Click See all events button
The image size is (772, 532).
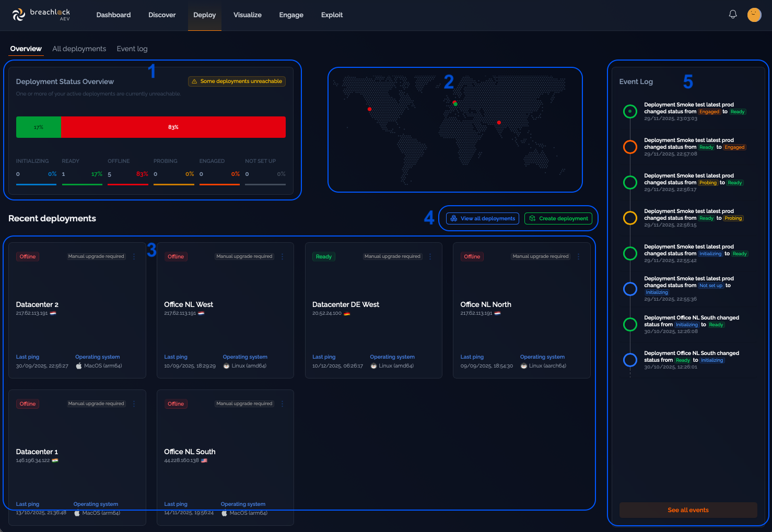(x=688, y=510)
